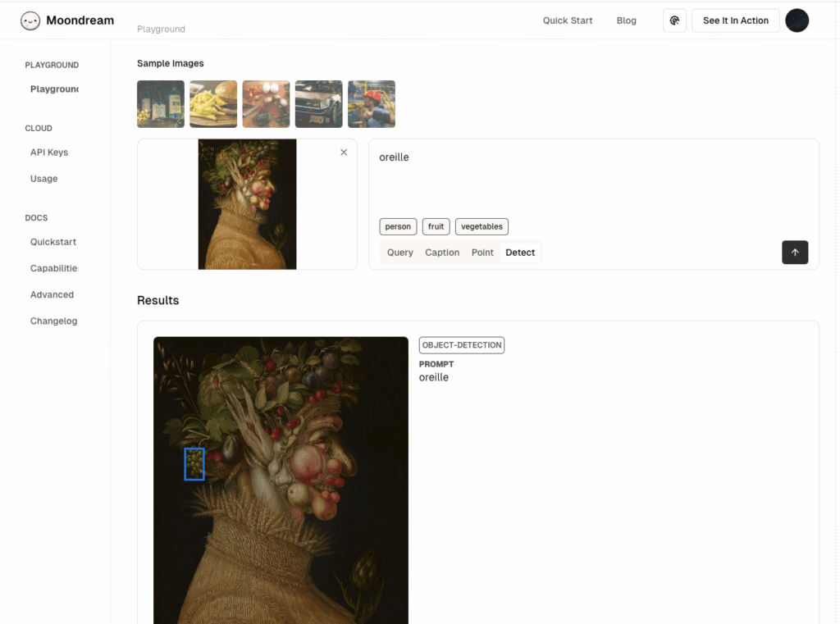Screen dimensions: 840x624
Task: Click the 'vegetables' suggestion chip
Action: [x=482, y=226]
